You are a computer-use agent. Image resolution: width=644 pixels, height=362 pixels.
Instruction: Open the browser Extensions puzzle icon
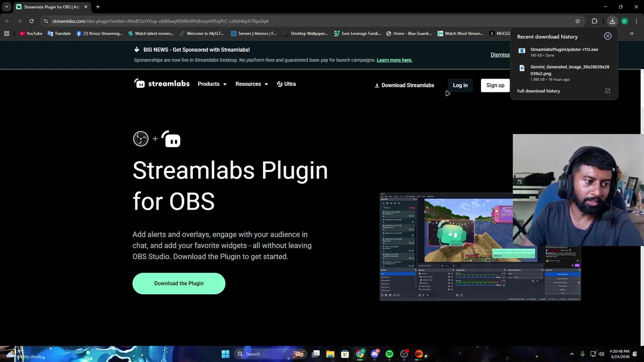point(595,21)
